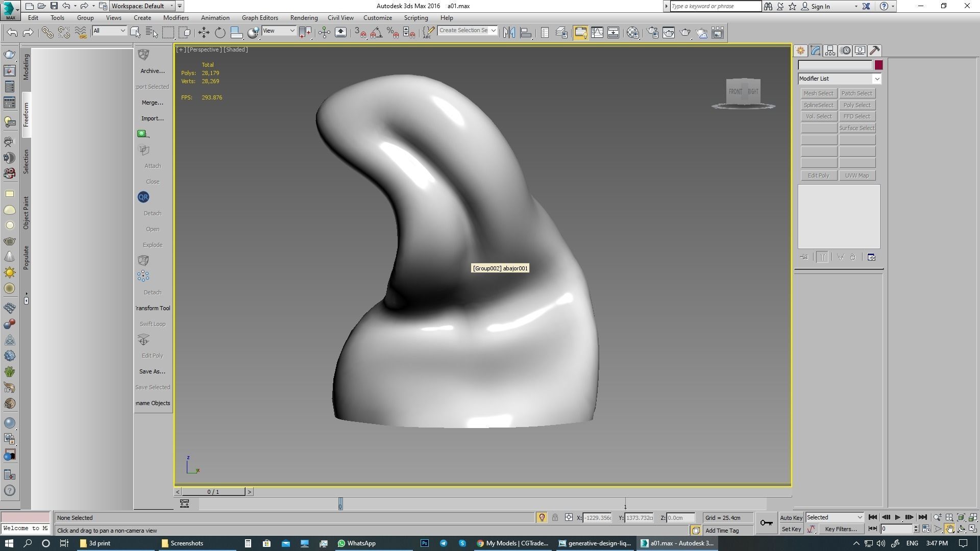Screen dimensions: 980x551
Task: Click the Merge... button
Action: (153, 103)
